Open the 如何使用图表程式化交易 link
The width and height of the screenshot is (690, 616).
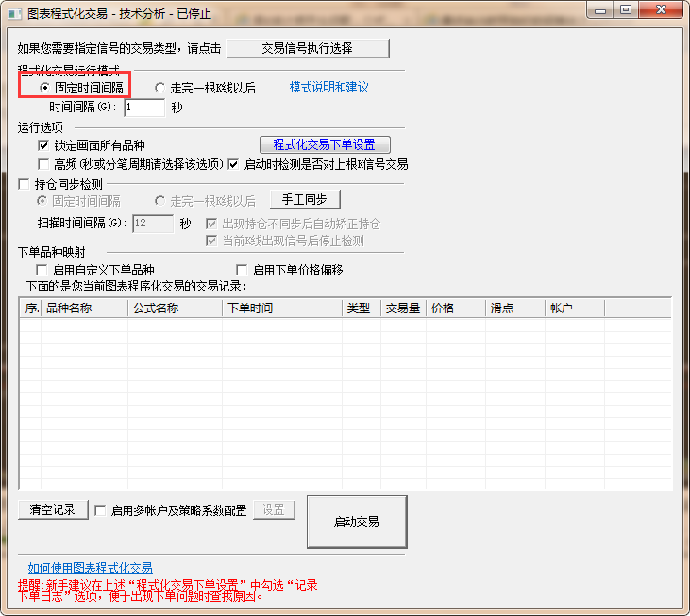(91, 568)
